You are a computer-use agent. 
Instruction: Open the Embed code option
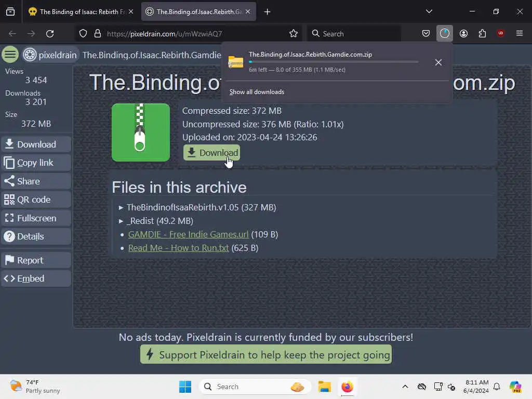[36, 278]
